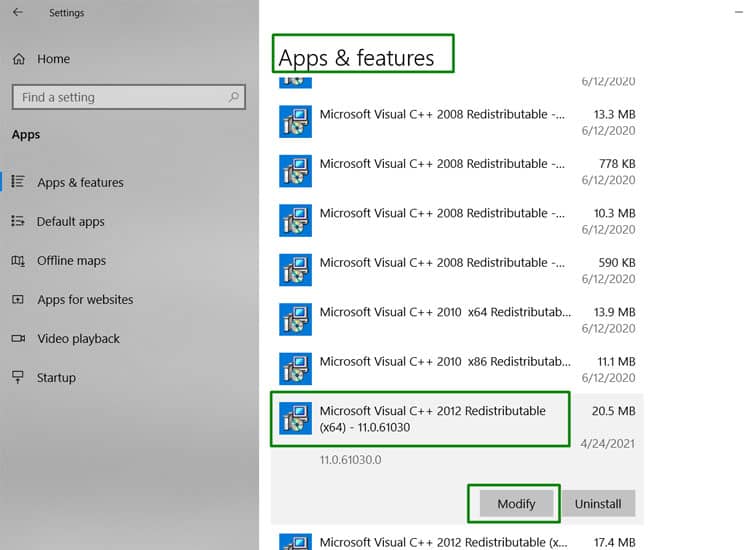The width and height of the screenshot is (750, 550).
Task: Select the Video playback camera icon
Action: [18, 339]
